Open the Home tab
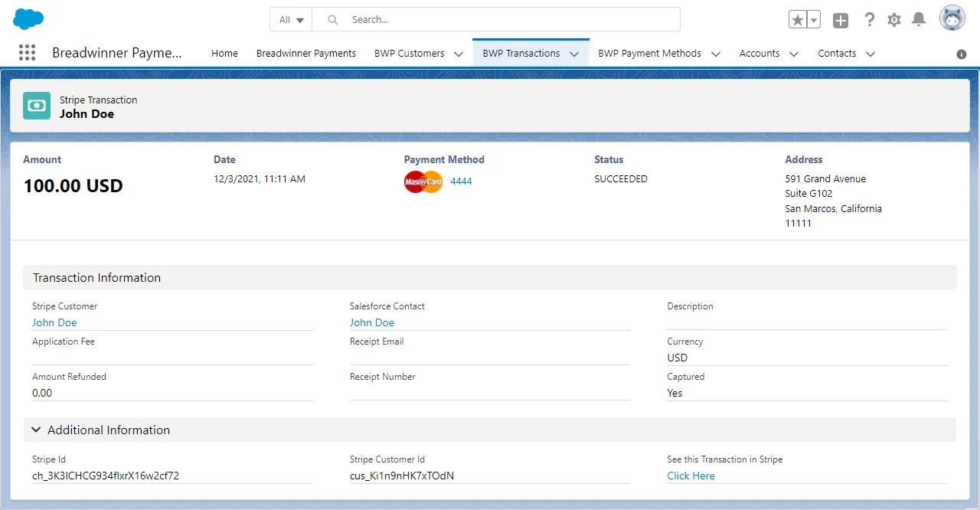The image size is (980, 510). pos(224,54)
